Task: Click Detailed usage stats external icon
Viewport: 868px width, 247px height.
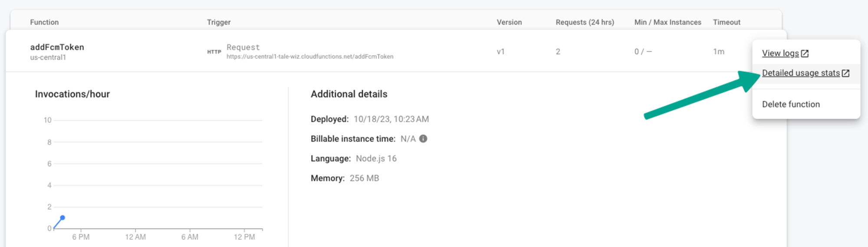Action: pyautogui.click(x=845, y=73)
